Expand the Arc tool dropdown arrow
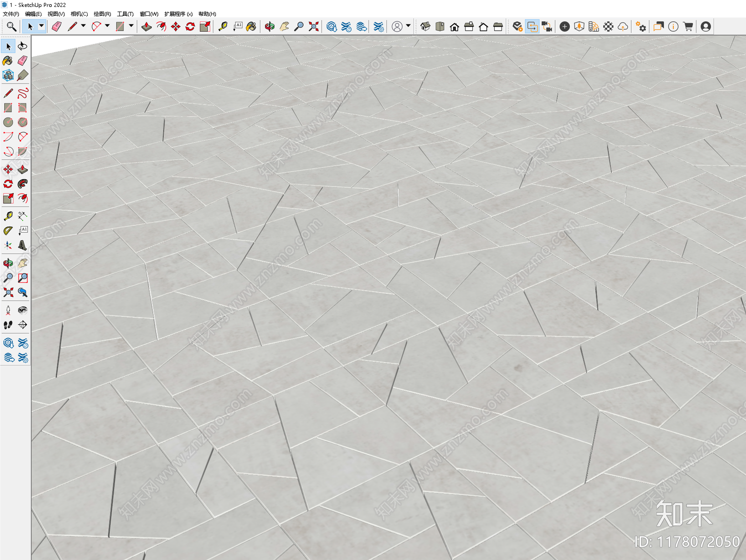 point(107,26)
